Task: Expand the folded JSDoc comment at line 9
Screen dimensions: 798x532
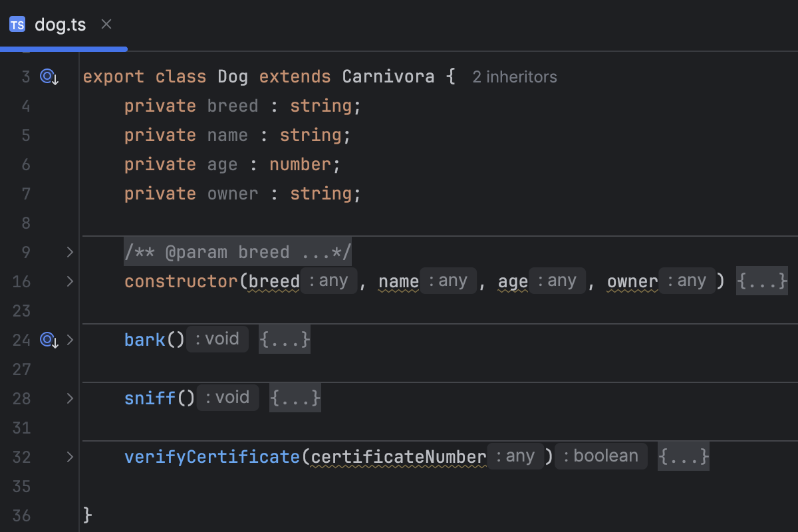Action: [69, 252]
